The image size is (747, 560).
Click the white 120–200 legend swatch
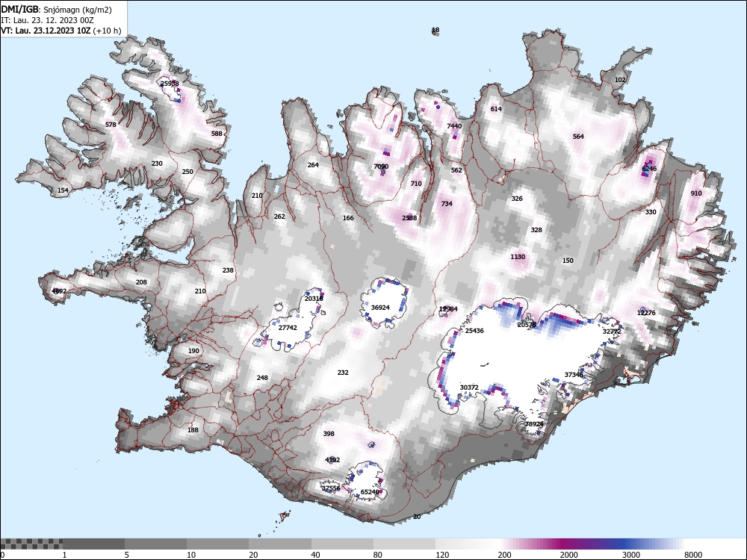point(466,544)
